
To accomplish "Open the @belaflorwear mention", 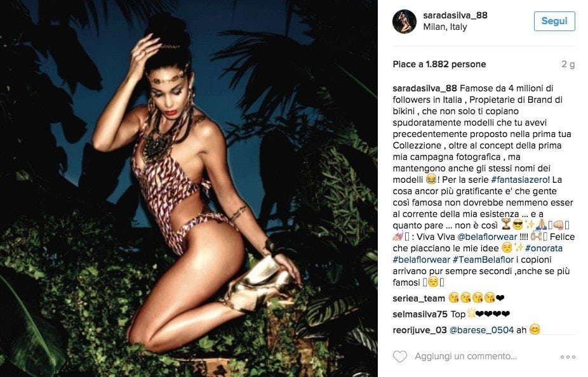I will point(488,237).
